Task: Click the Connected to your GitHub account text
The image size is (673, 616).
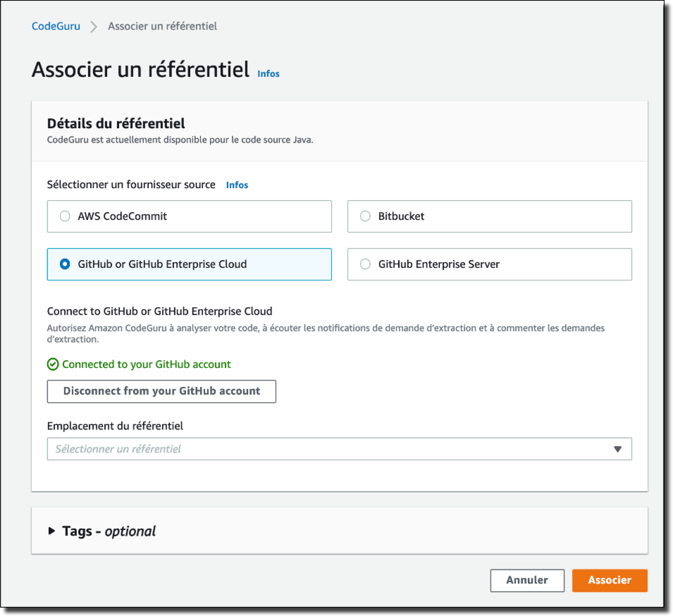Action: point(147,364)
